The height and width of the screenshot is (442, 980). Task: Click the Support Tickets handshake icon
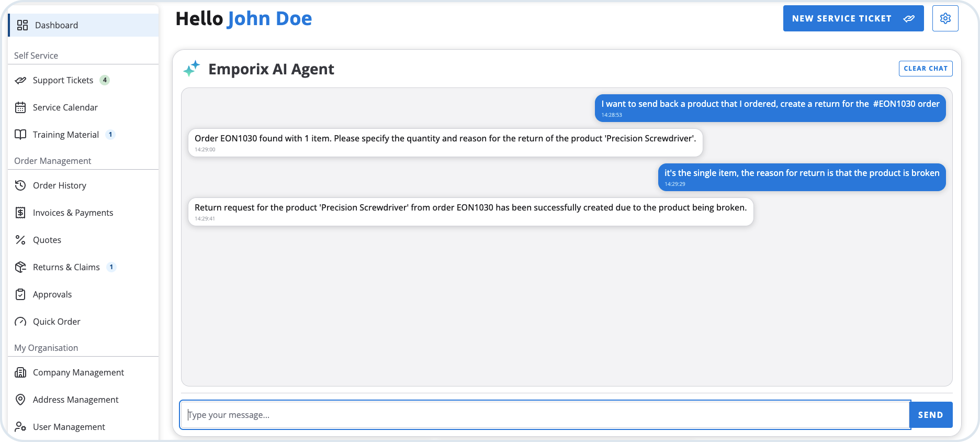[x=20, y=80]
